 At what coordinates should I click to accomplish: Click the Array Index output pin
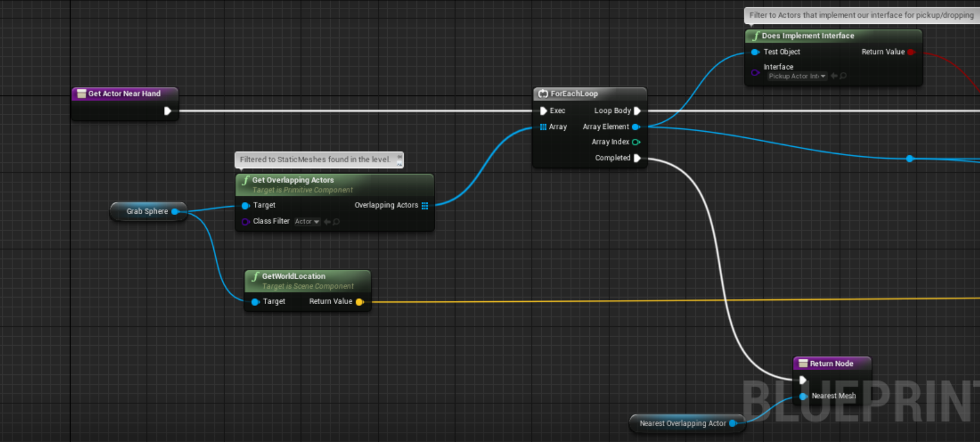pyautogui.click(x=636, y=142)
